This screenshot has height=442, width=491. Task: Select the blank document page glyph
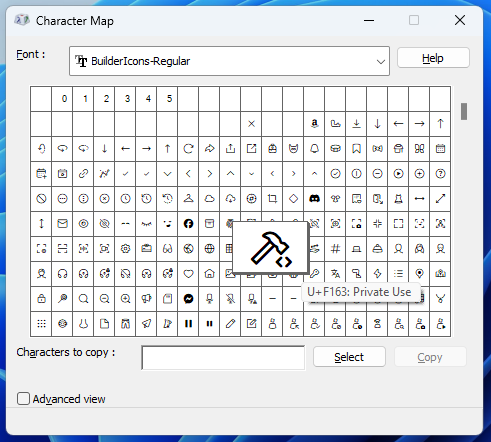[104, 324]
